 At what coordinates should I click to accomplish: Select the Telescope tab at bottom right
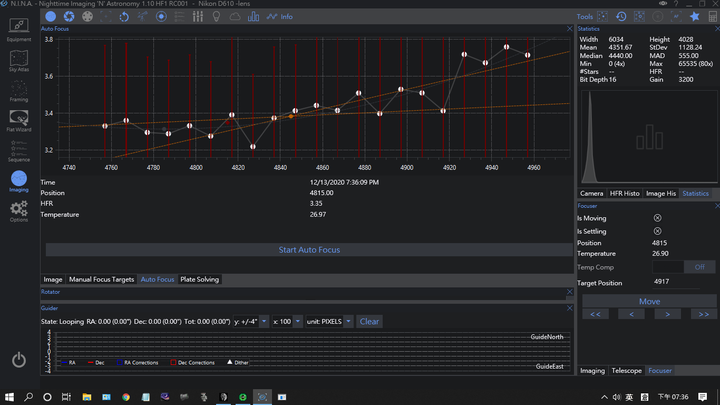[626, 370]
